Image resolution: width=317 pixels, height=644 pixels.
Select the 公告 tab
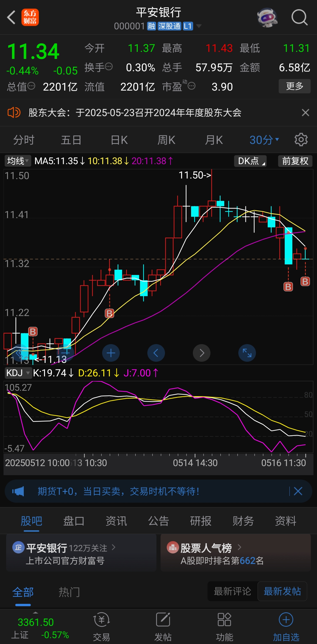(x=158, y=521)
